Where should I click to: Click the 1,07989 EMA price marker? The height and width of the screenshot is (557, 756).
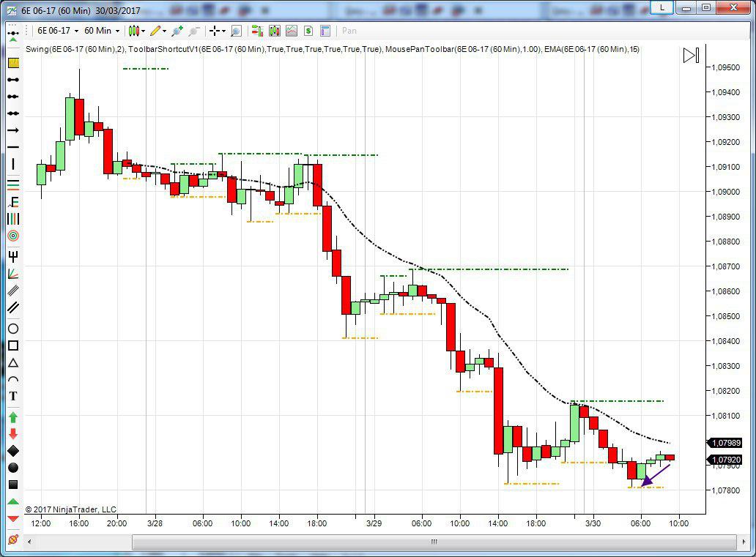(x=725, y=443)
